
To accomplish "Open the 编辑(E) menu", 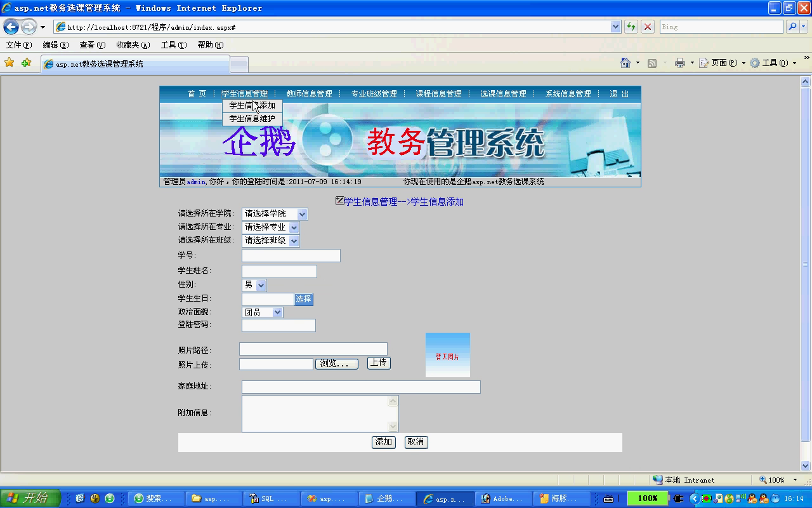I will 55,45.
